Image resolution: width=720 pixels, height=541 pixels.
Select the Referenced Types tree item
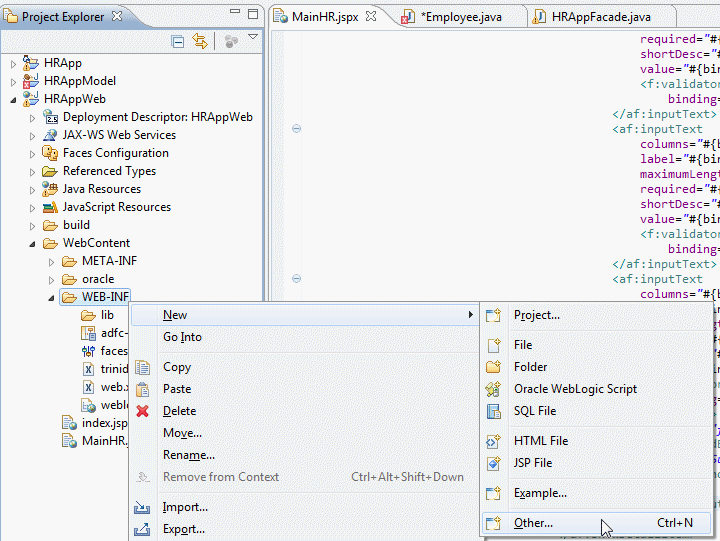[x=109, y=171]
